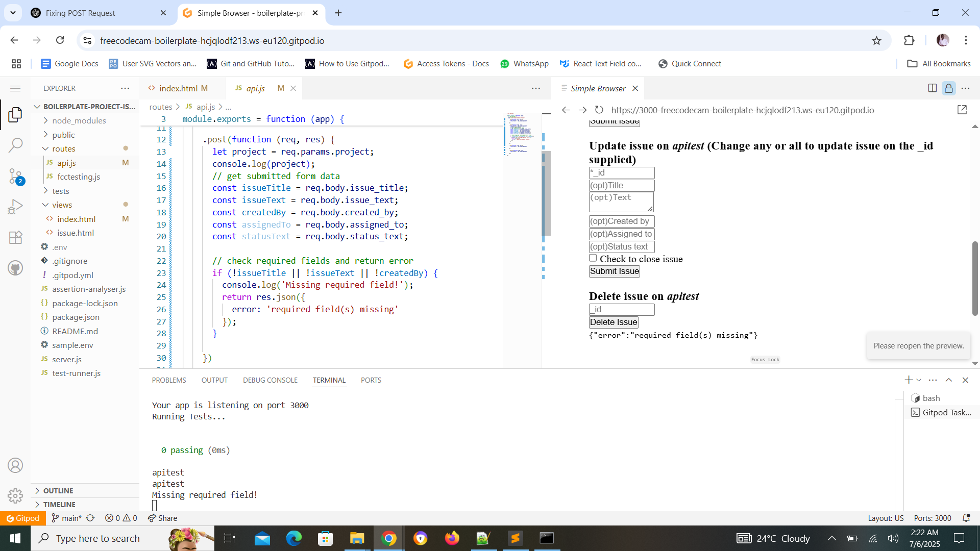Open Access Tokens - Docs bookmark
This screenshot has width=980, height=551.
point(446,64)
